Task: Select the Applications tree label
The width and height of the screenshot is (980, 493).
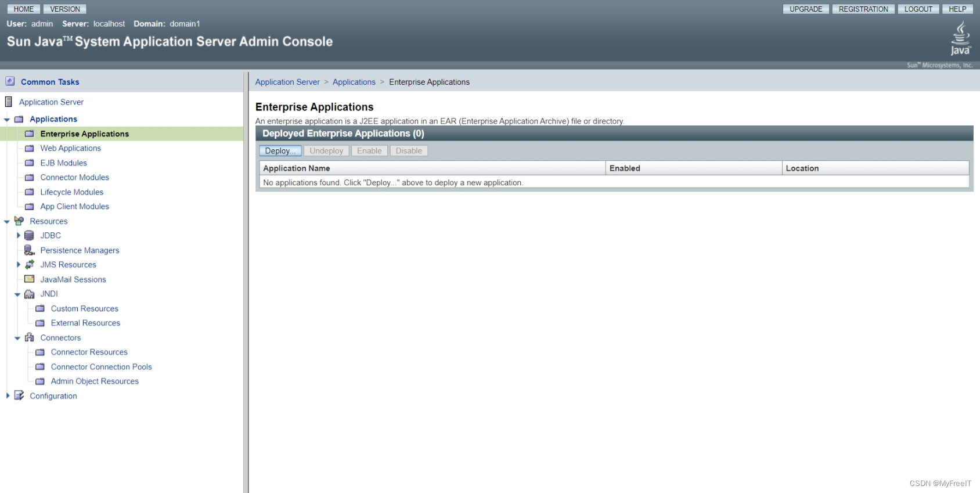Action: (x=53, y=119)
